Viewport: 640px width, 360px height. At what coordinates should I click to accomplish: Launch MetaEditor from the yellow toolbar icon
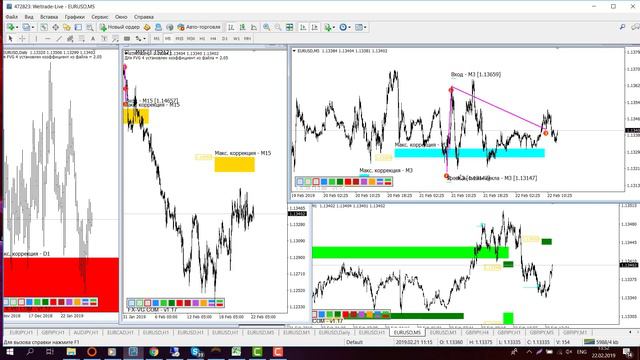click(147, 27)
